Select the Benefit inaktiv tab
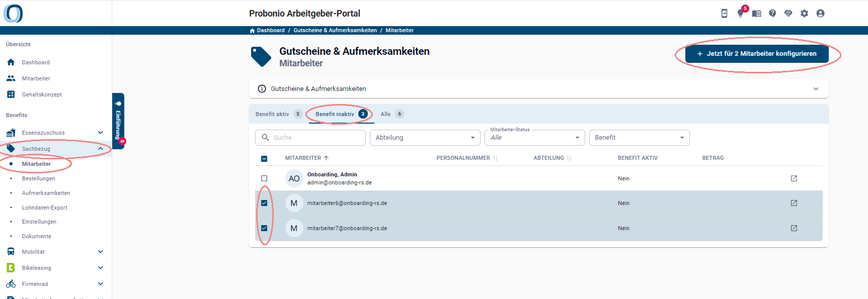Screen dimensions: 868x299 tap(341, 114)
